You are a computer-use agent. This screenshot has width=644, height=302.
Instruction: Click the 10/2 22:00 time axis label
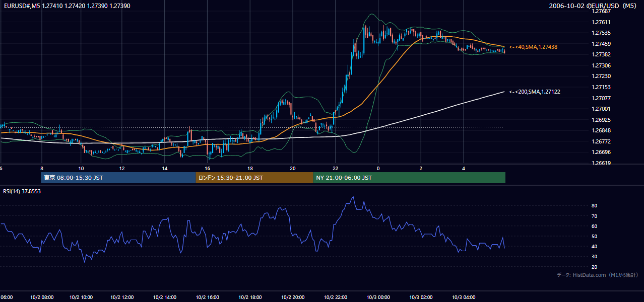tap(335, 297)
